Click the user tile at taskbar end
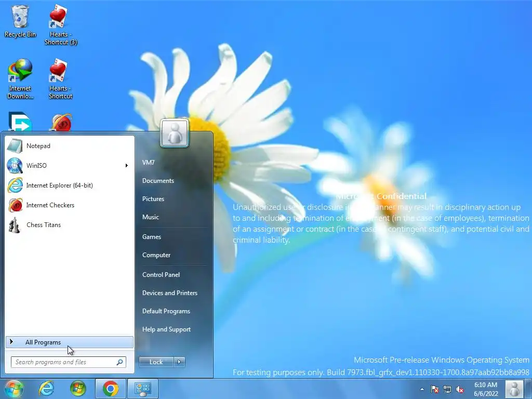Viewport: 532px width, 399px height. pos(514,389)
